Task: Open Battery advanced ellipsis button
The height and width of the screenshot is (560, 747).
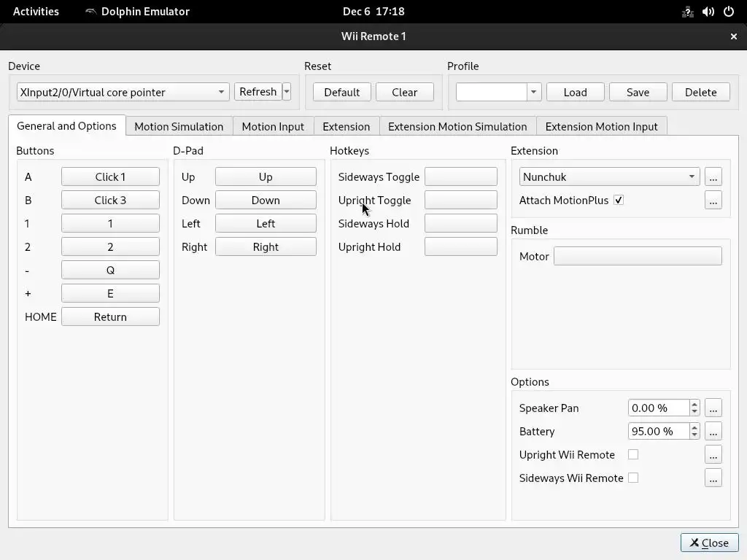Action: click(x=713, y=431)
